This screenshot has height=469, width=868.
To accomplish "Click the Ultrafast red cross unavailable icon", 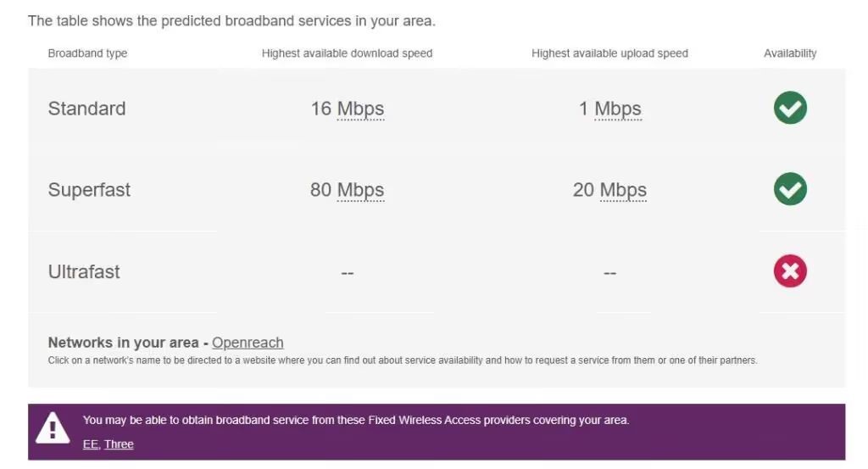I will point(790,271).
